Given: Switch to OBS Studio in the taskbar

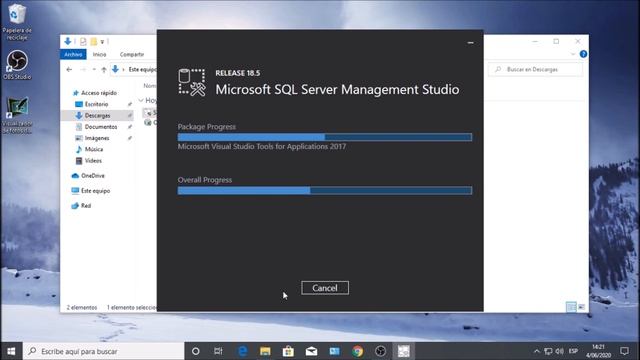Looking at the screenshot, I should point(380,351).
